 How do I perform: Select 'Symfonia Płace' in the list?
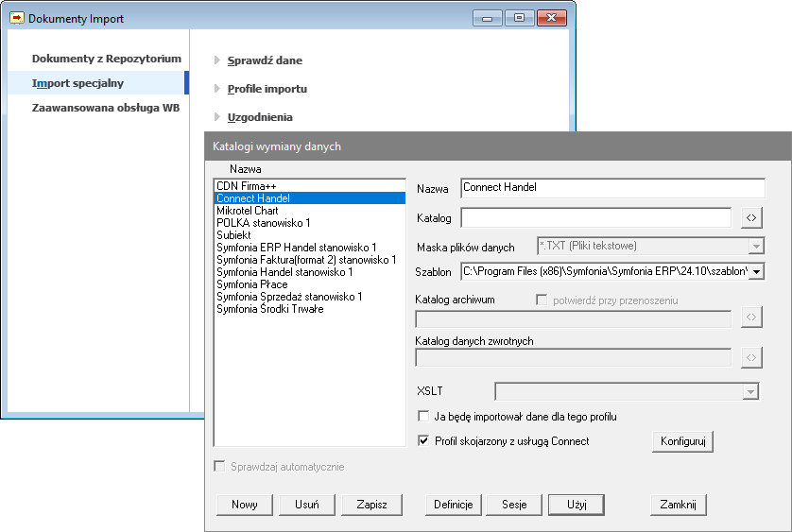(x=250, y=284)
